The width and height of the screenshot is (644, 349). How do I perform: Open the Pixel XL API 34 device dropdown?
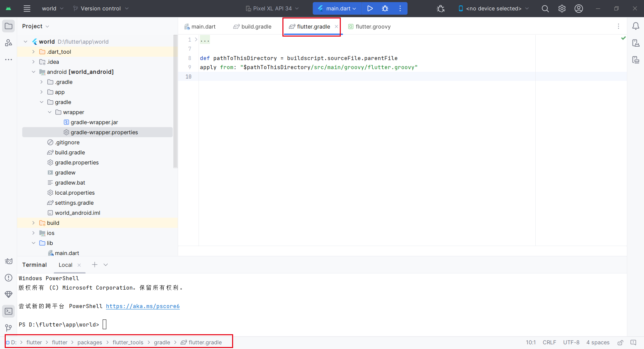pos(272,8)
